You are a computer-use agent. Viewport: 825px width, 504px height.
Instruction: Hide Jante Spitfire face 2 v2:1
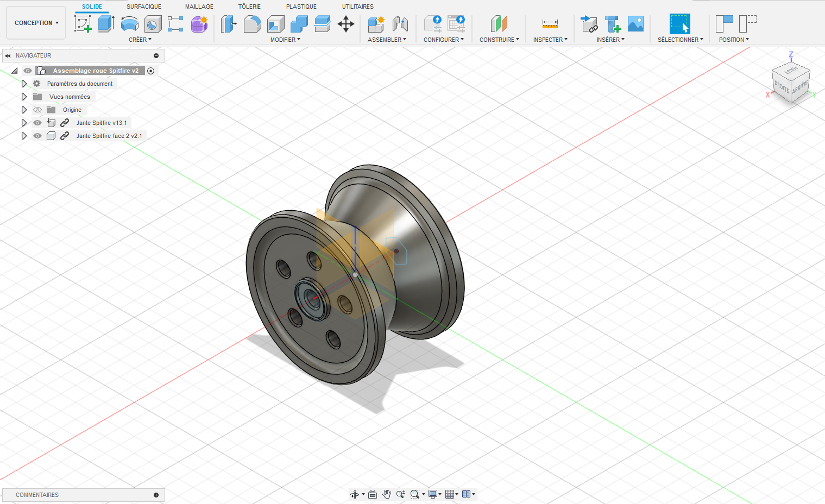[x=37, y=136]
